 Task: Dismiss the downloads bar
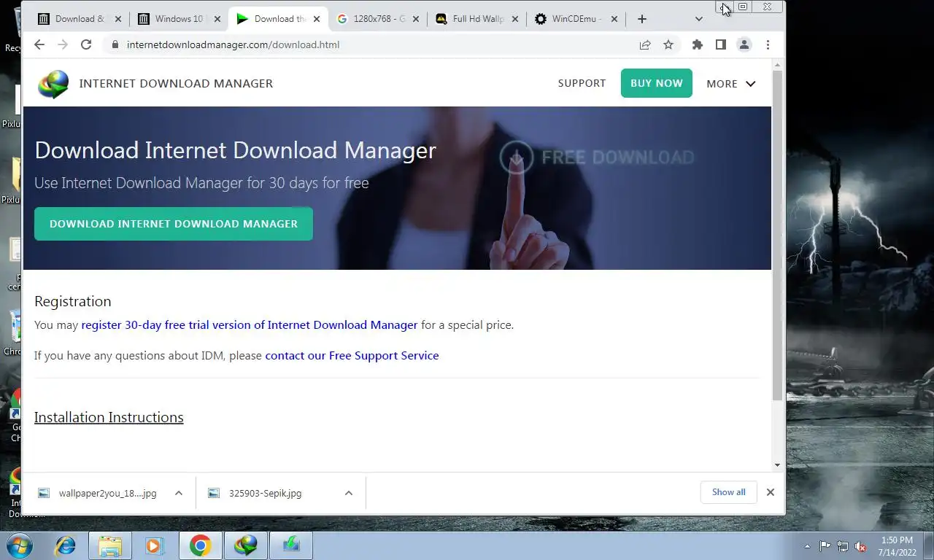tap(770, 492)
